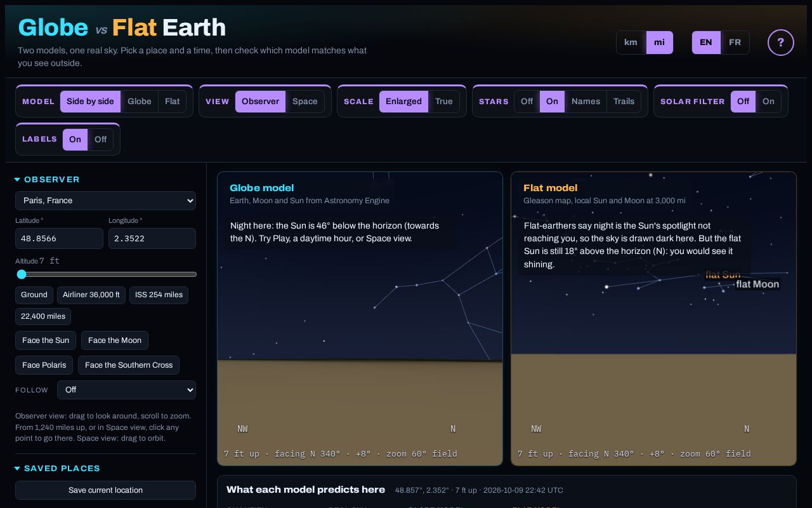
Task: Set labels to On
Action: pos(75,140)
